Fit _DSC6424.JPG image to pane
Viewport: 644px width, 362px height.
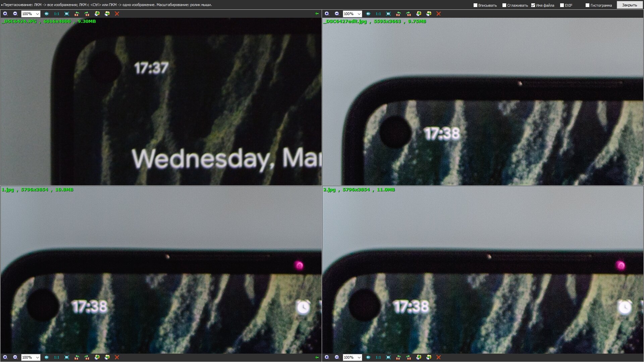point(47,14)
